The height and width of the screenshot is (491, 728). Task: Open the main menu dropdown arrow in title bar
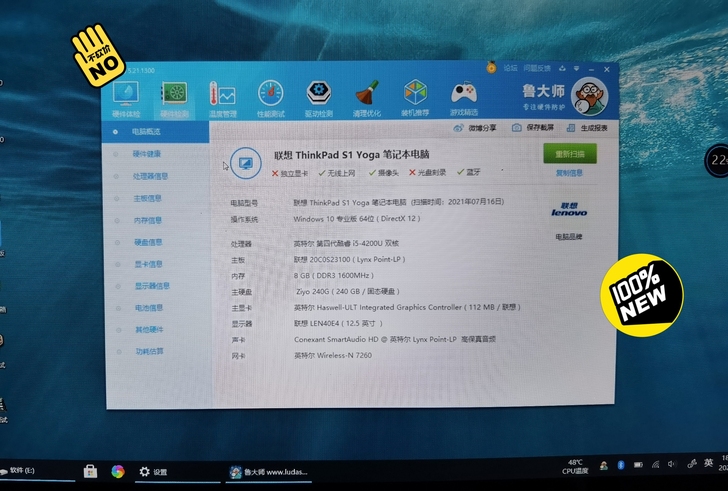(x=576, y=69)
